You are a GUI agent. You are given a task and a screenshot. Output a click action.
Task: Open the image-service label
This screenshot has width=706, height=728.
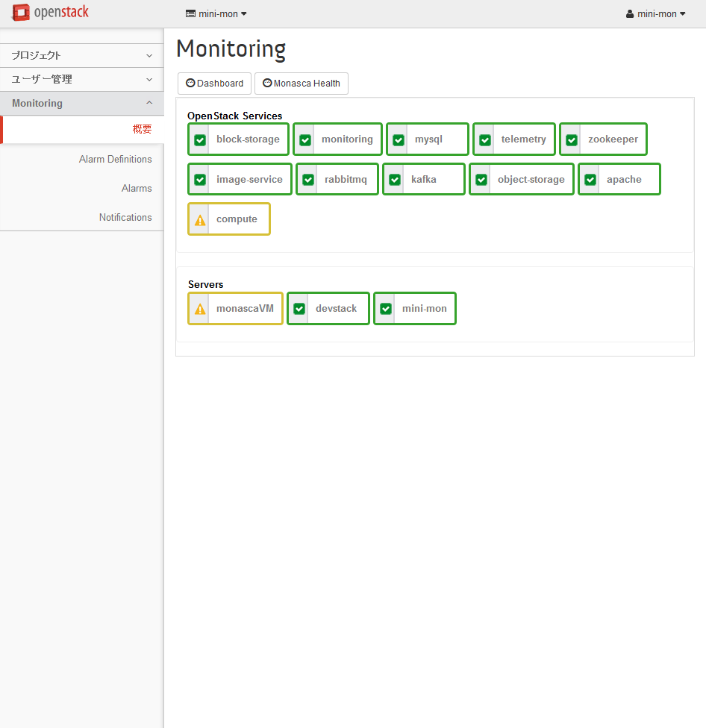pyautogui.click(x=249, y=179)
